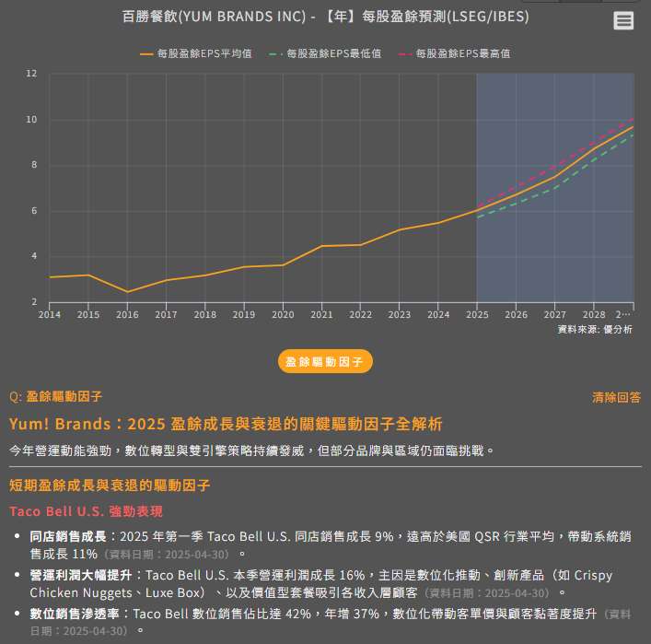Click the orange 盈餘驅動因子 button

coord(325,361)
